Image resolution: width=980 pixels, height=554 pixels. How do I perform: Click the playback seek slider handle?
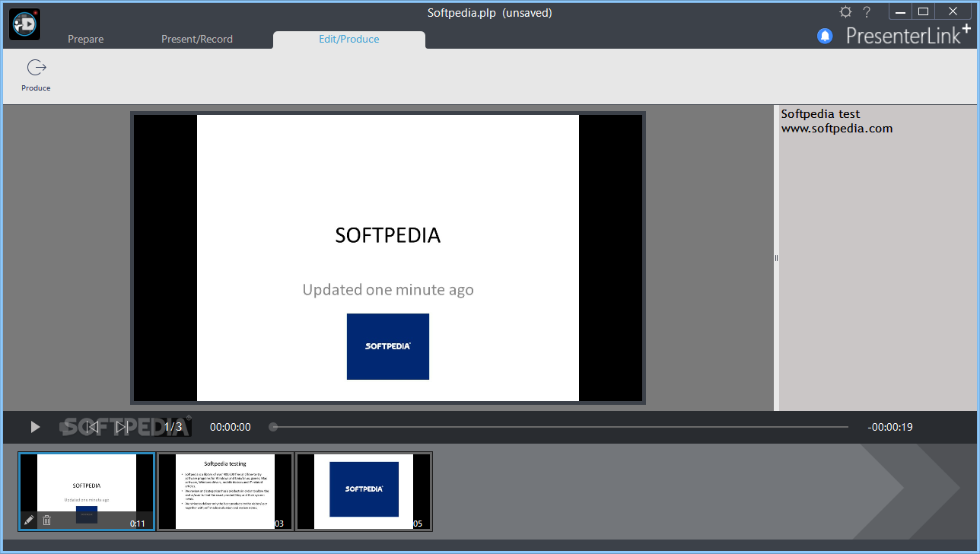273,427
